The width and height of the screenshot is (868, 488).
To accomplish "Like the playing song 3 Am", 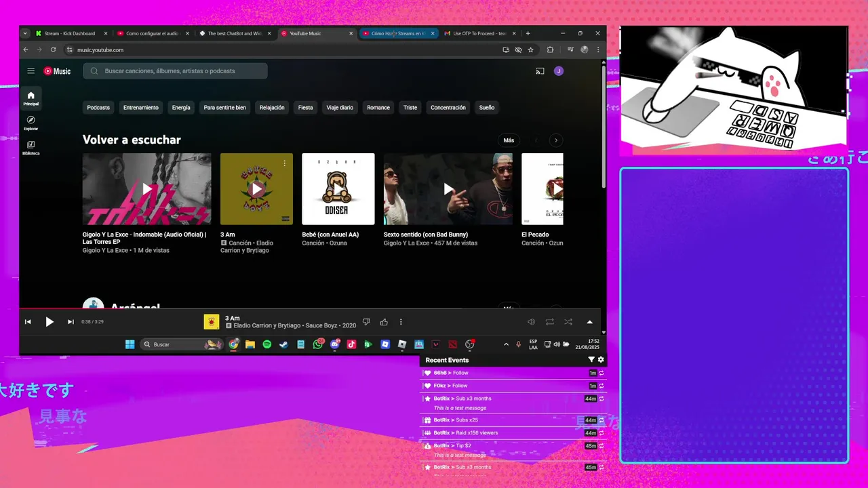I will click(384, 322).
